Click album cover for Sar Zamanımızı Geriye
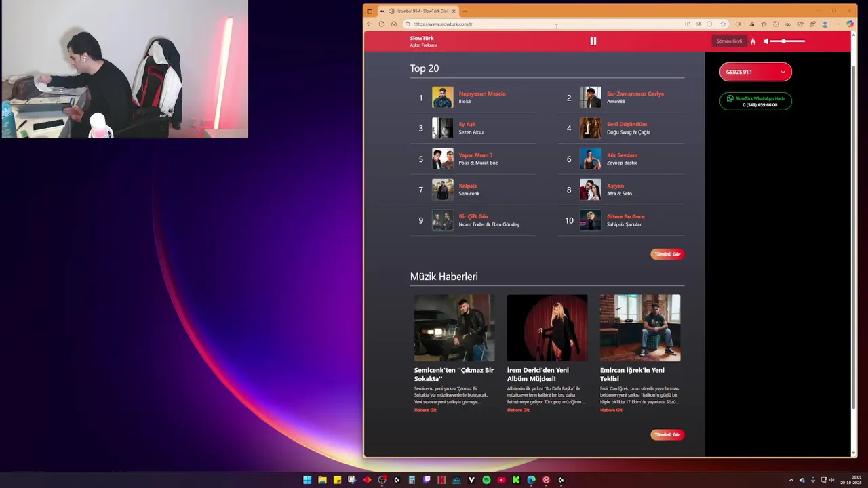The width and height of the screenshot is (868, 488). click(x=591, y=98)
